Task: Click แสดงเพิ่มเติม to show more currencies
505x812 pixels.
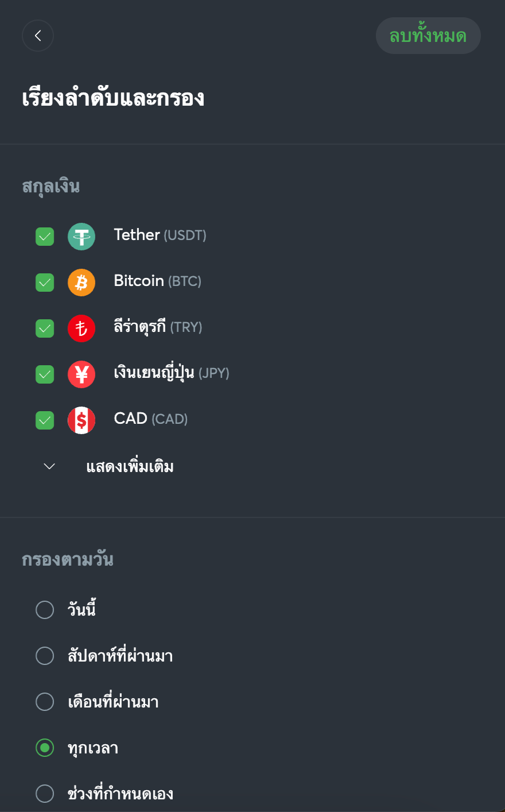Action: (x=130, y=466)
